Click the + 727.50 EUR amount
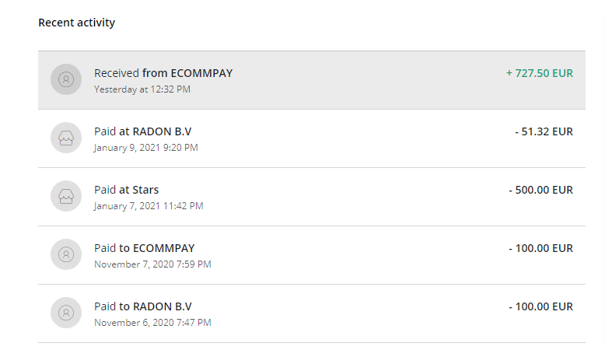Image resolution: width=605 pixels, height=364 pixels. [540, 73]
